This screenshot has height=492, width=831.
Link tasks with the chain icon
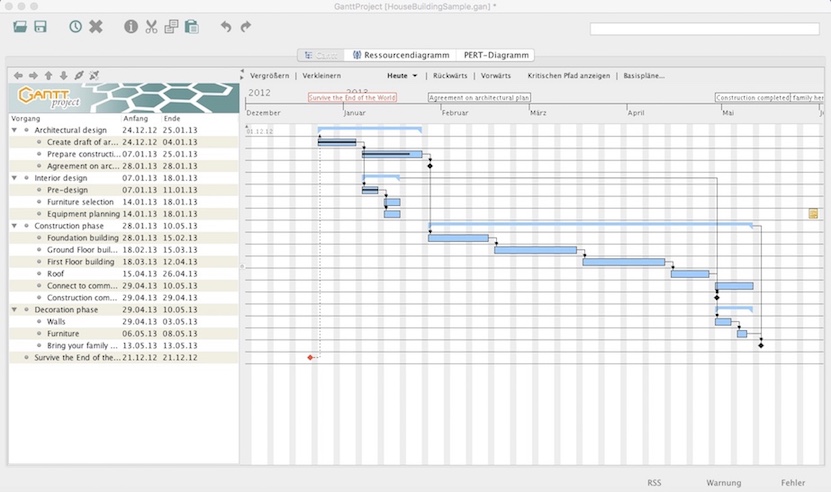coord(79,75)
